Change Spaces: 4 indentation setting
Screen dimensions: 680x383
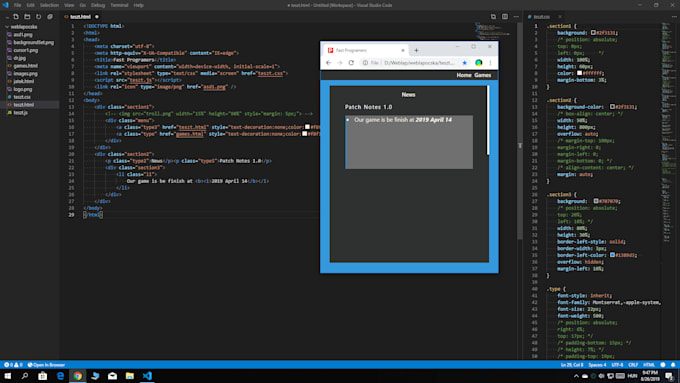click(597, 365)
